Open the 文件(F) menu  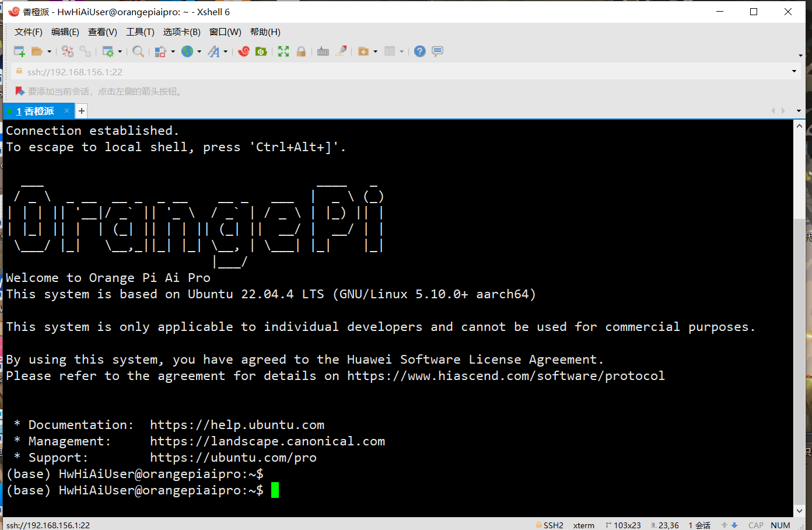[29, 32]
